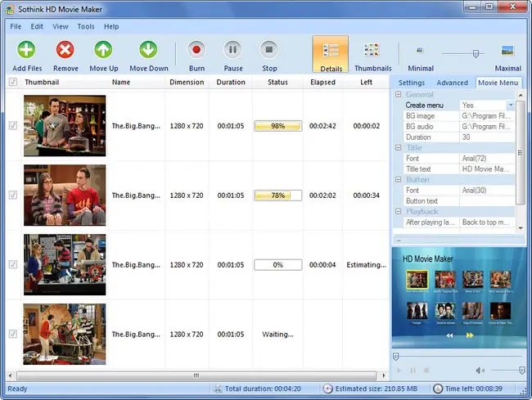Stop the conversion with Stop icon
Screen dimensions: 532x400
pos(269,50)
